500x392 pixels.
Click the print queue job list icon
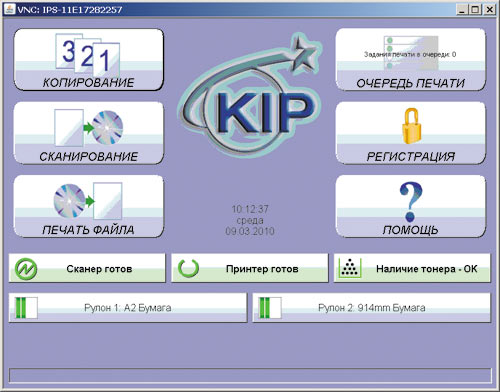(411, 53)
